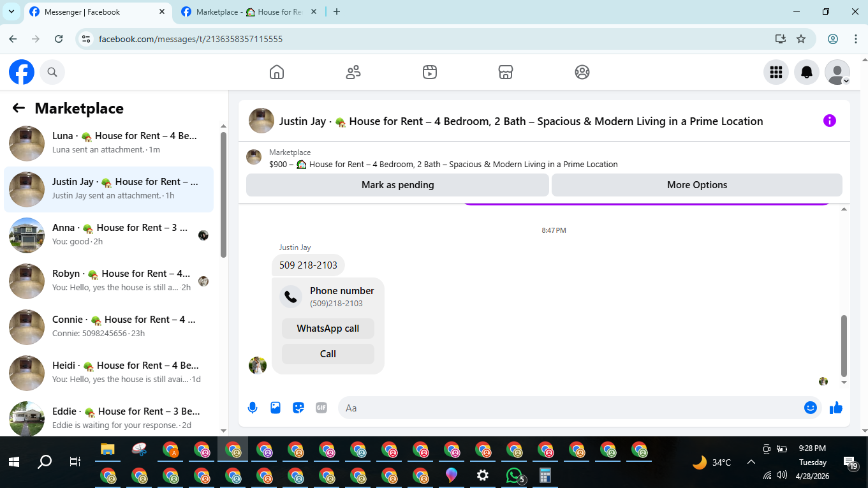868x488 pixels.
Task: Open Chrome three-dot menu
Action: point(856,39)
